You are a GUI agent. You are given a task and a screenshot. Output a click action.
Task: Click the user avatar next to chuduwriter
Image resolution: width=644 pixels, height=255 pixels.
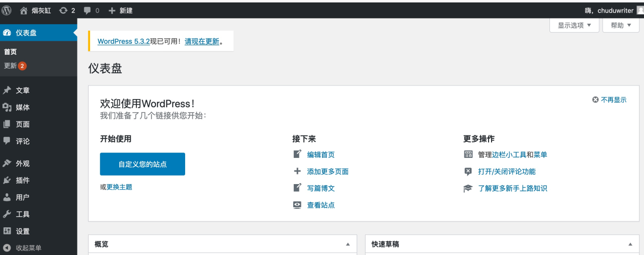[x=640, y=10]
